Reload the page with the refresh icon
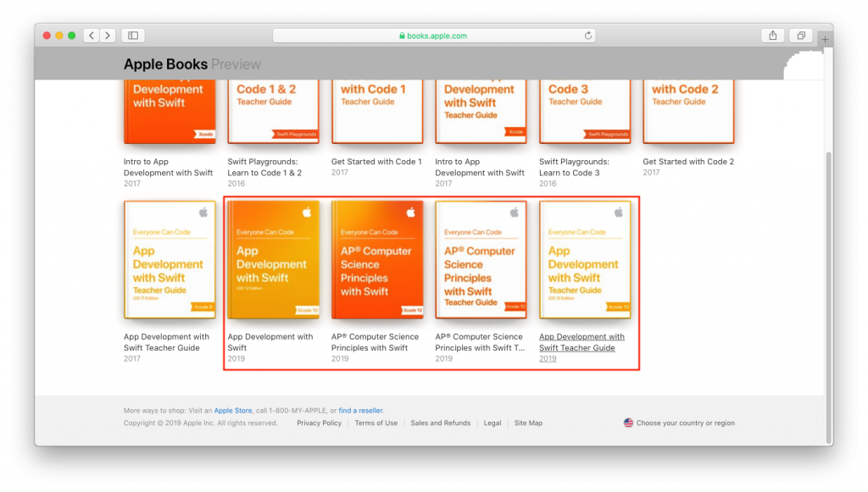Screen dimensions: 868x492 click(588, 36)
